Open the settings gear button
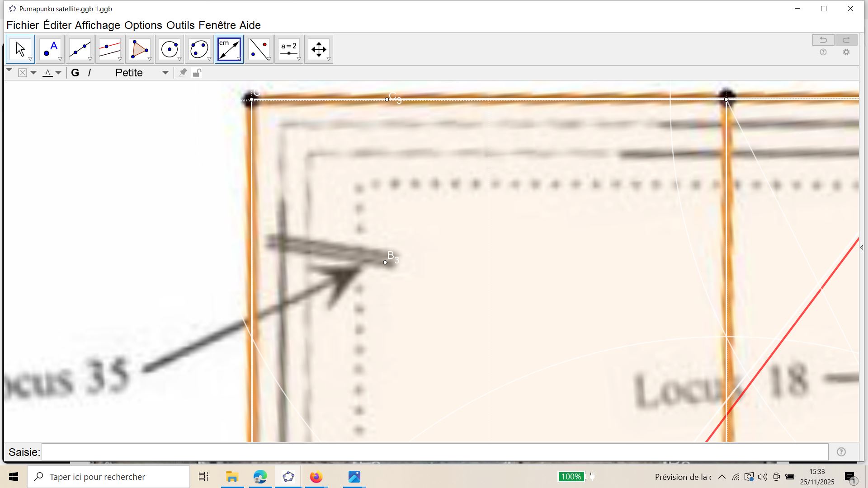Screen dimensions: 868x488 846,52
